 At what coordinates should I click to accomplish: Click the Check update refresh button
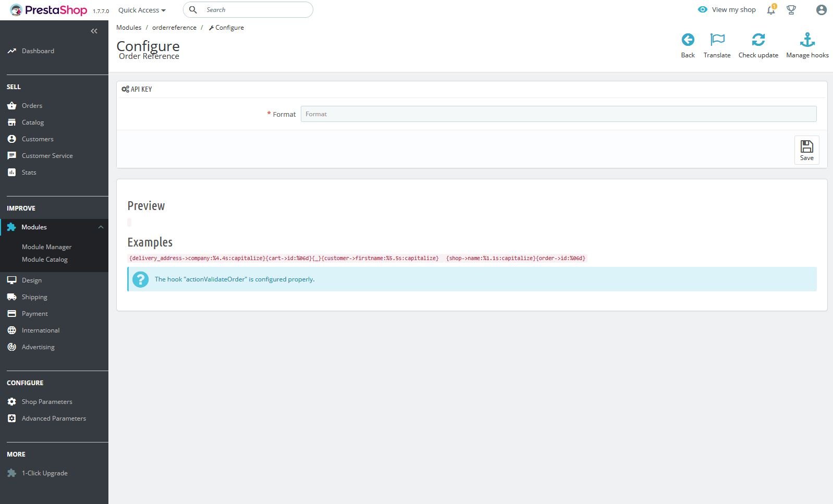[x=758, y=45]
